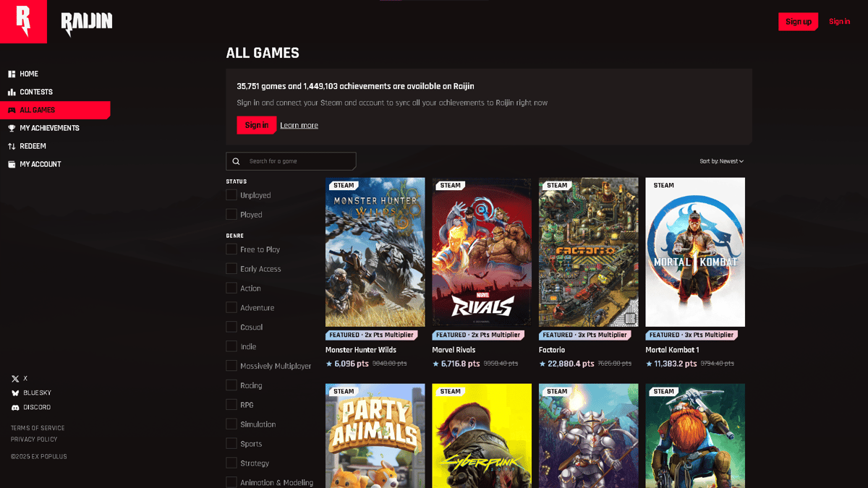Open Contests via bar chart icon
The image size is (868, 488).
[12, 92]
